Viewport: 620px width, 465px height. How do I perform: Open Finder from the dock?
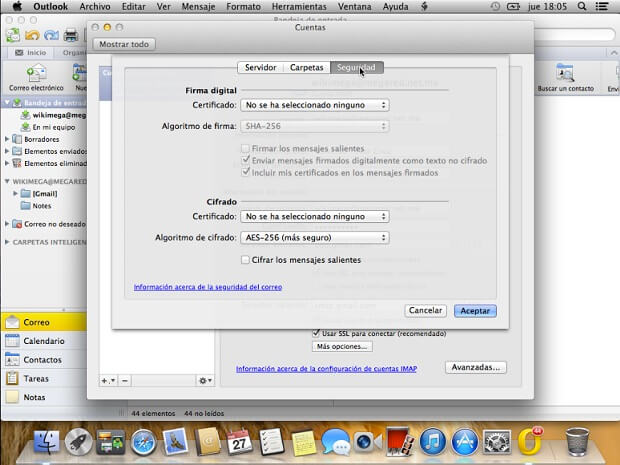click(x=47, y=442)
